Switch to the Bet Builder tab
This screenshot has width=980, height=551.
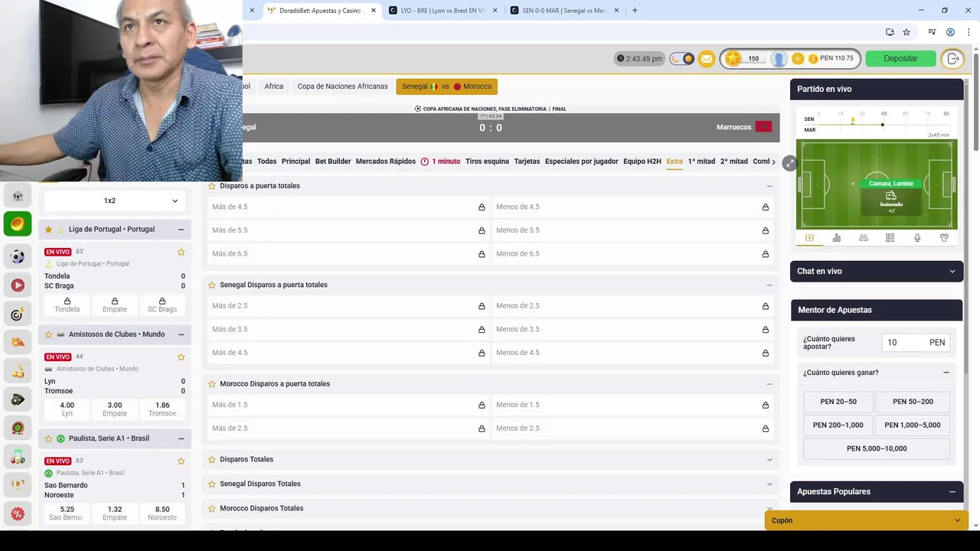333,161
